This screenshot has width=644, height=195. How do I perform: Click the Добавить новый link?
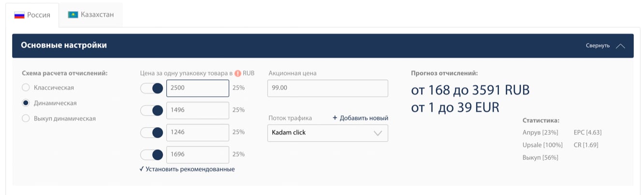pyautogui.click(x=364, y=118)
